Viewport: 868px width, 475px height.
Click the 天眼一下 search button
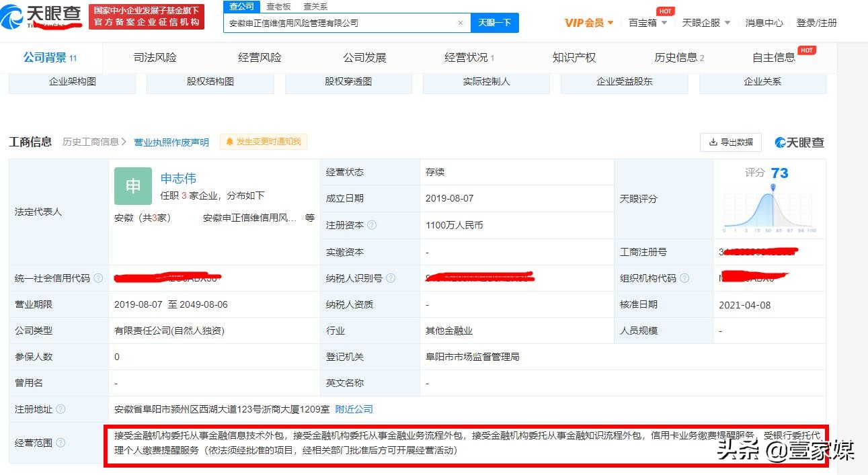tap(496, 22)
